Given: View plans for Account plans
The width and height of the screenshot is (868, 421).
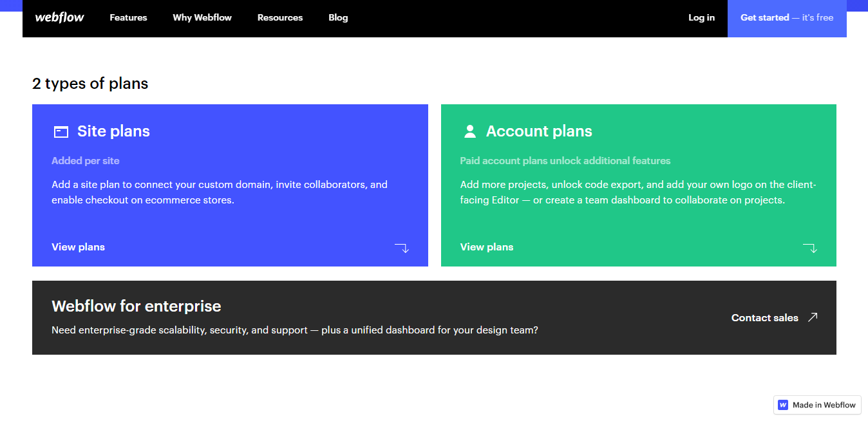Looking at the screenshot, I should point(487,247).
